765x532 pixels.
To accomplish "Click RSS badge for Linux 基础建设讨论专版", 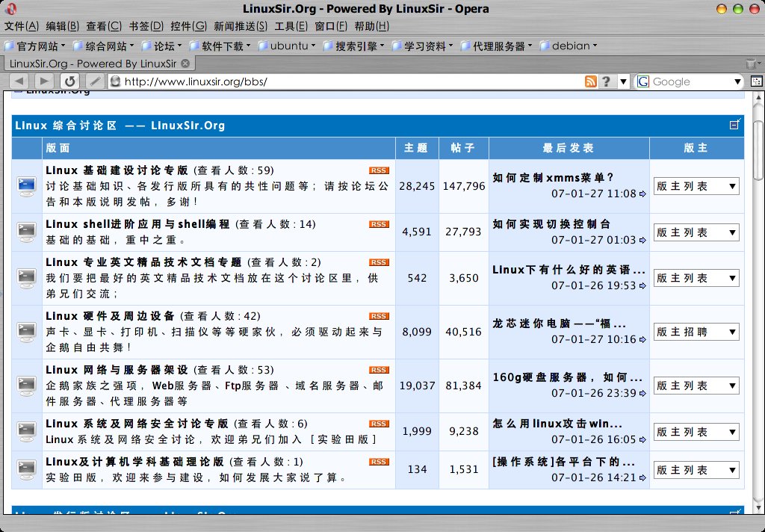I will point(379,170).
